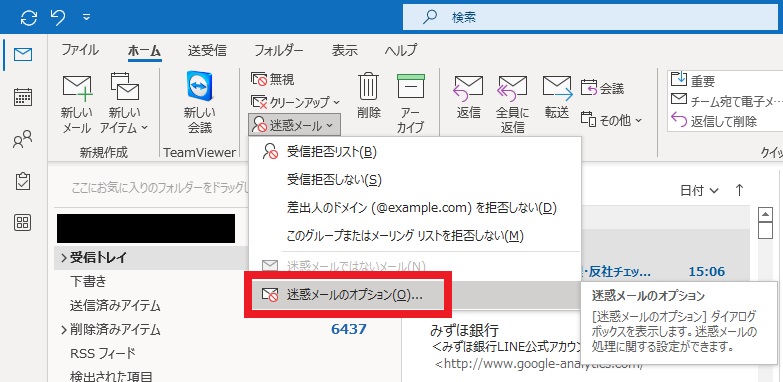The width and height of the screenshot is (783, 382).
Task: Choose チーム宛て電子メール quick step
Action: pyautogui.click(x=727, y=100)
